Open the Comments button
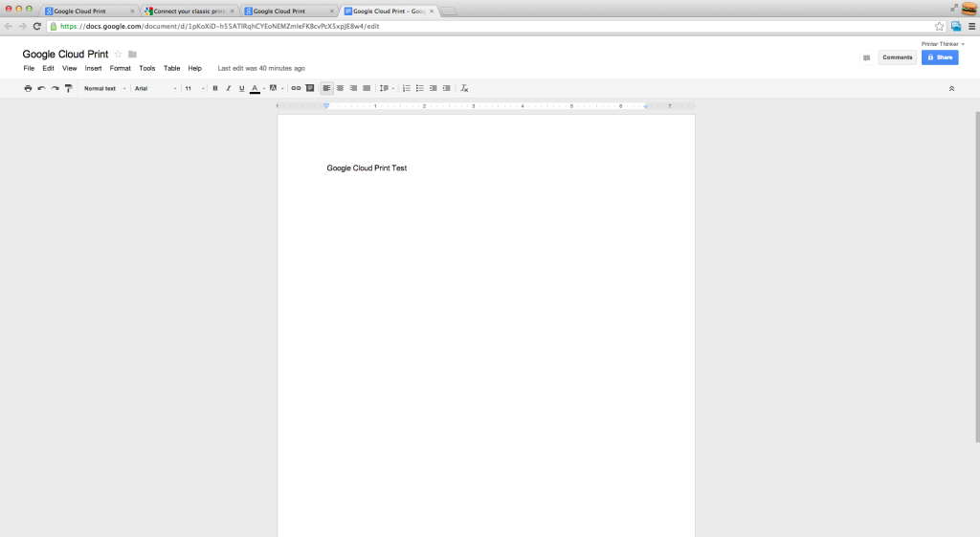980x537 pixels. click(x=897, y=57)
